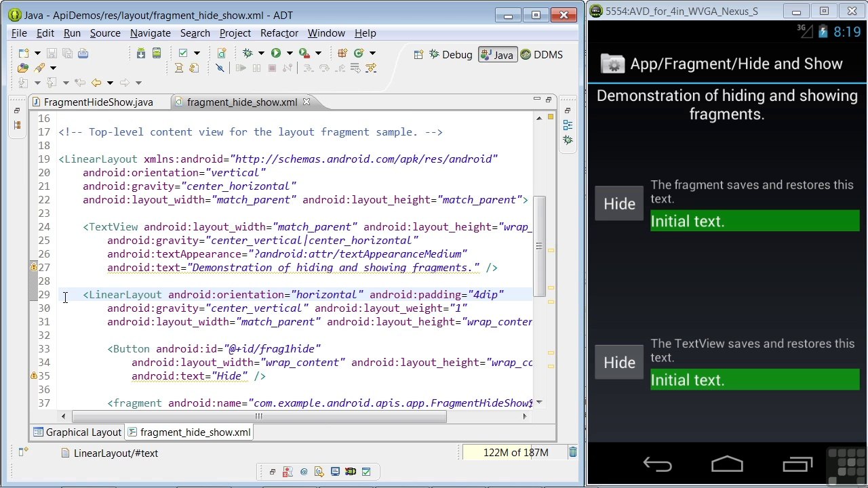Click Hide button beside fragment text

point(619,204)
